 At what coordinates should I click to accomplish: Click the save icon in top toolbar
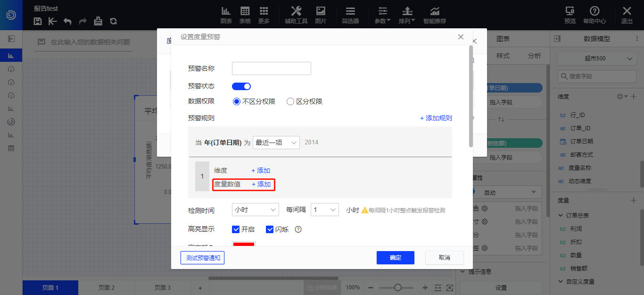click(38, 21)
